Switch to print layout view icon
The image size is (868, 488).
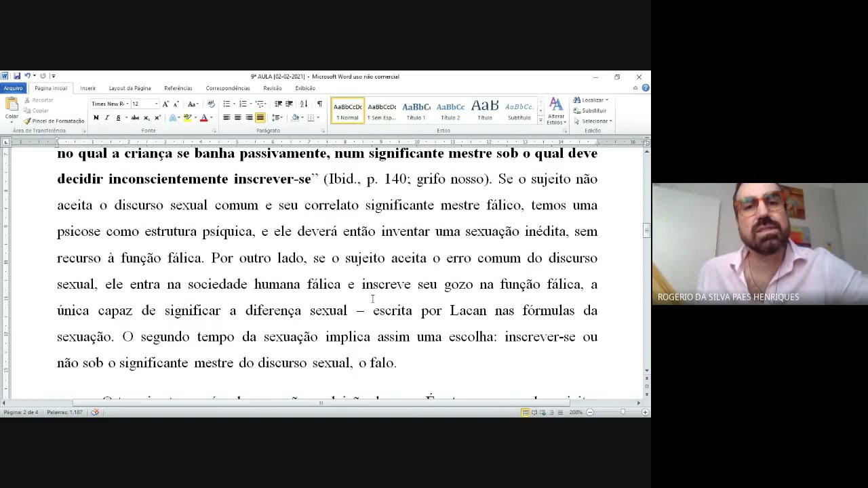click(525, 412)
